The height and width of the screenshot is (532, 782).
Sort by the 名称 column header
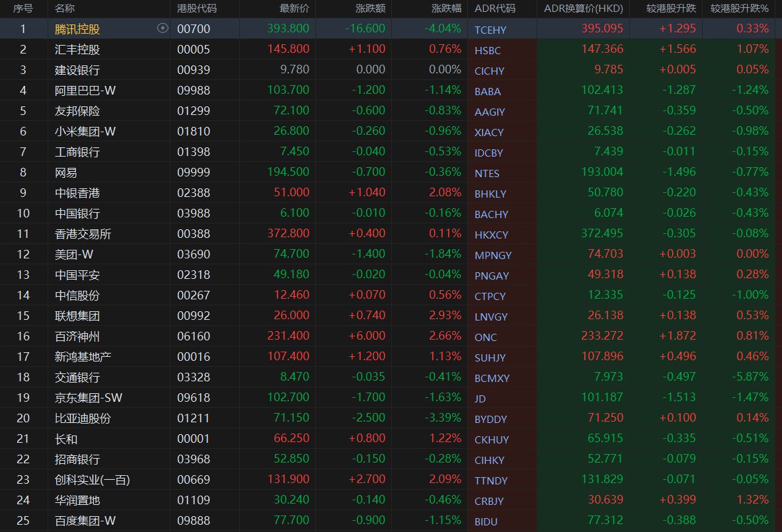pos(65,9)
